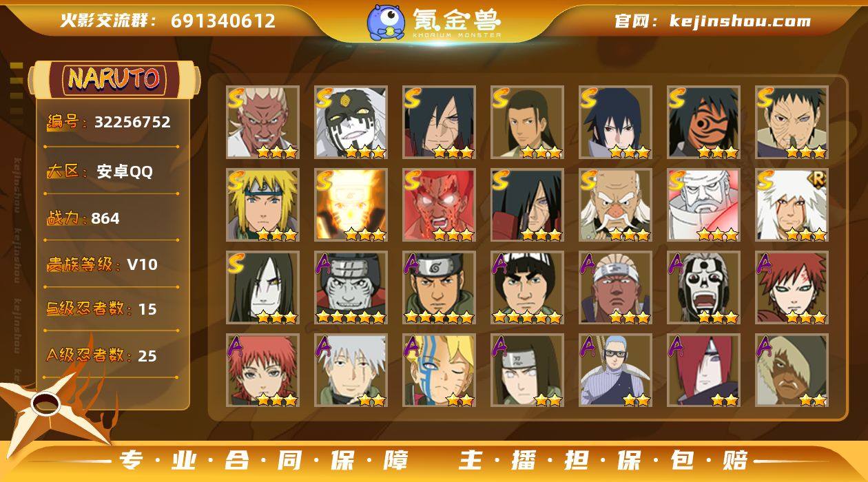The height and width of the screenshot is (482, 868).
Task: Click silver-haired Kakashi portrait in bottom row
Action: click(x=351, y=370)
